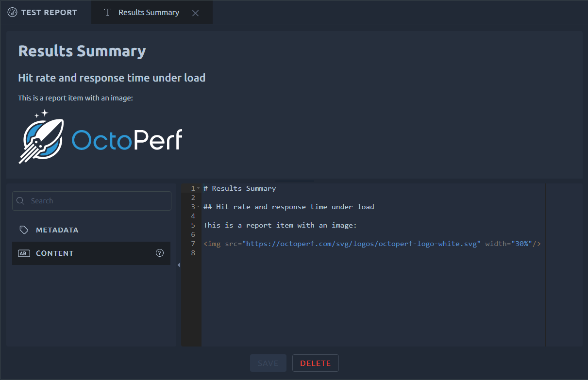Focus the Search input field
The height and width of the screenshot is (380, 588).
coord(92,201)
